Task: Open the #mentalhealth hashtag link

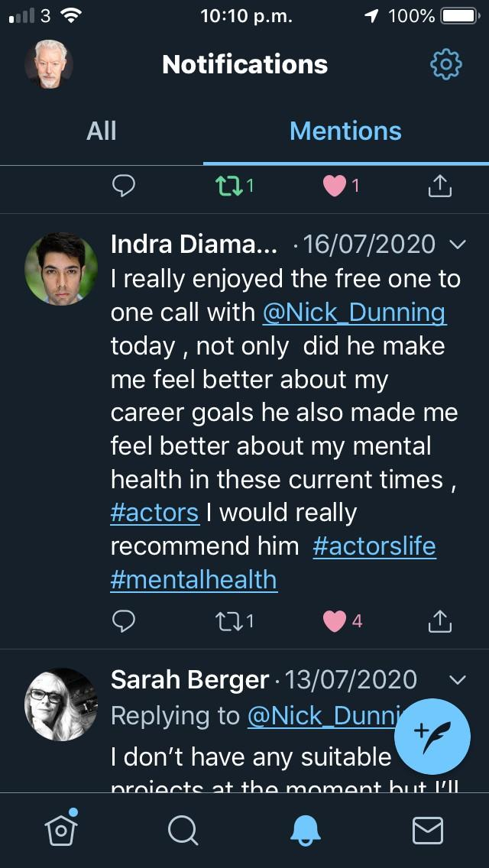Action: 193,579
